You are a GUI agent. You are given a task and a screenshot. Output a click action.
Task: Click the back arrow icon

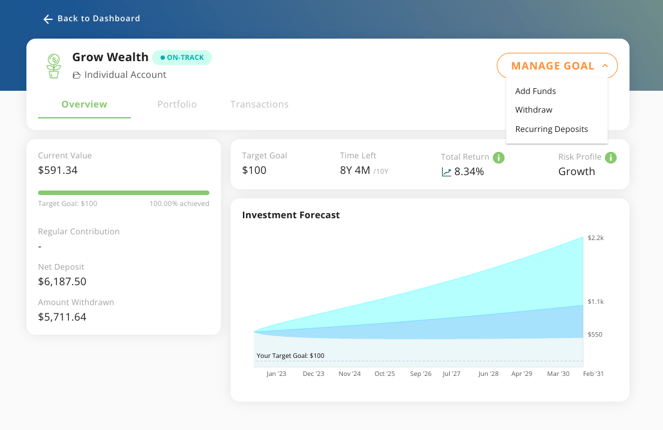tap(48, 19)
